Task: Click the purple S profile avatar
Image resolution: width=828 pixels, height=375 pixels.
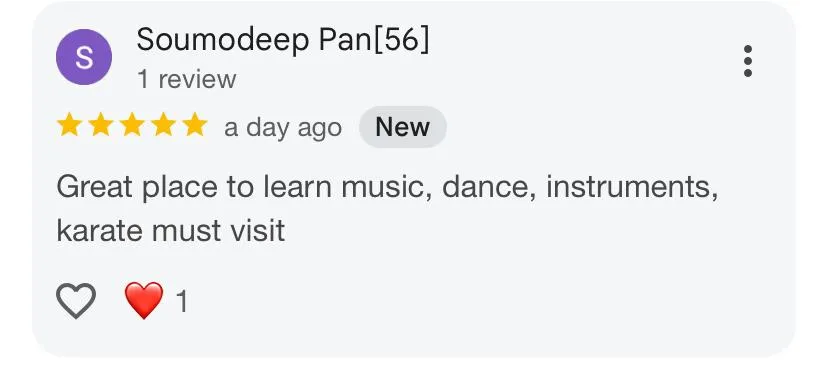Action: (x=84, y=57)
